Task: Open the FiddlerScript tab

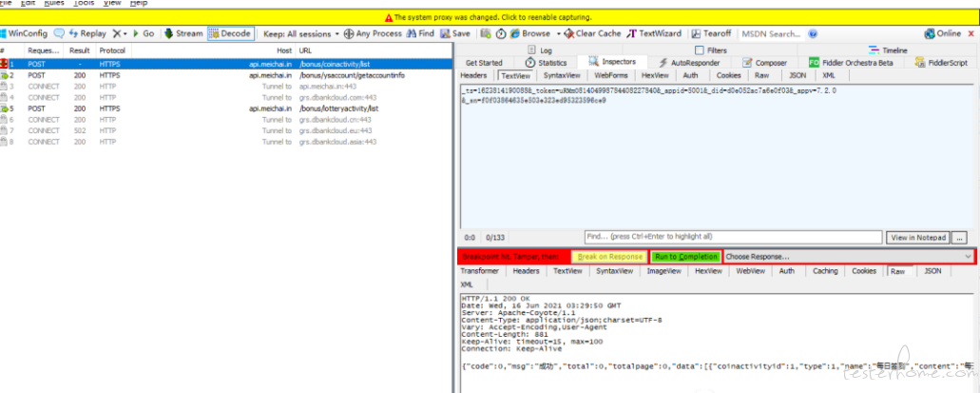Action: (941, 63)
